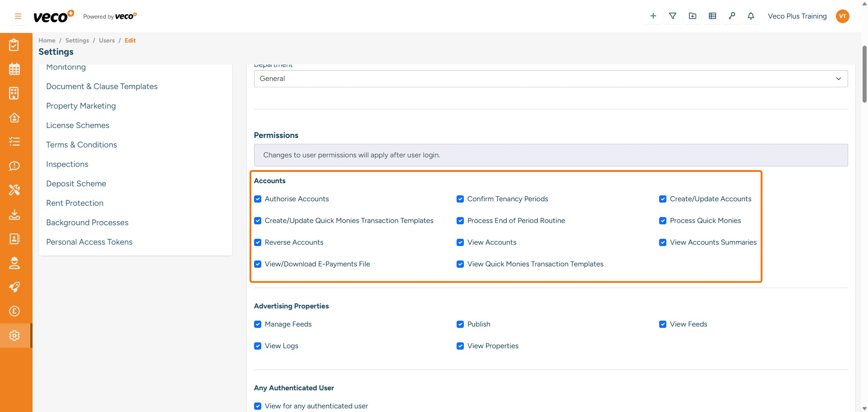Image resolution: width=868 pixels, height=412 pixels.
Task: Click the maintenance tools sidebar icon
Action: pyautogui.click(x=14, y=190)
